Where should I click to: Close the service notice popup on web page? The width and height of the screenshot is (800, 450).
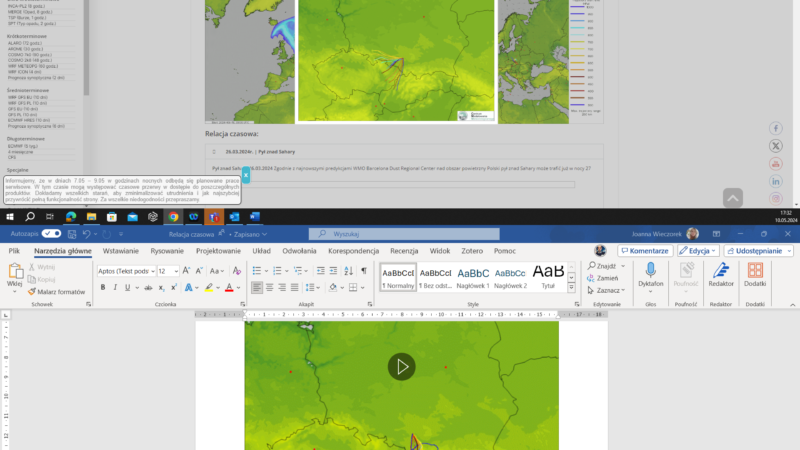point(246,175)
